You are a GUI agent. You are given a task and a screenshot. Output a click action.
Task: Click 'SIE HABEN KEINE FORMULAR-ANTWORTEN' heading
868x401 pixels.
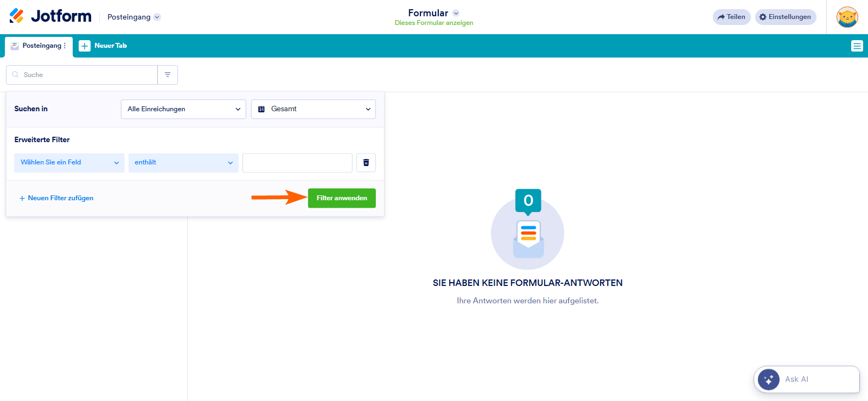coord(528,283)
